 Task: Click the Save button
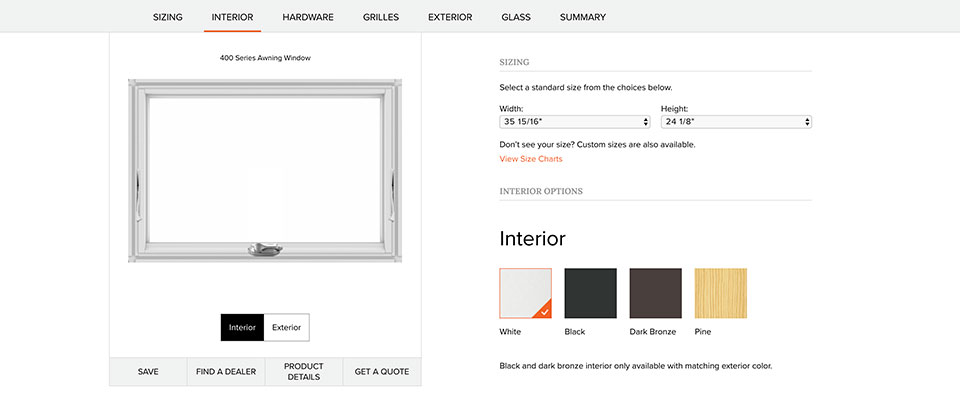pos(148,371)
